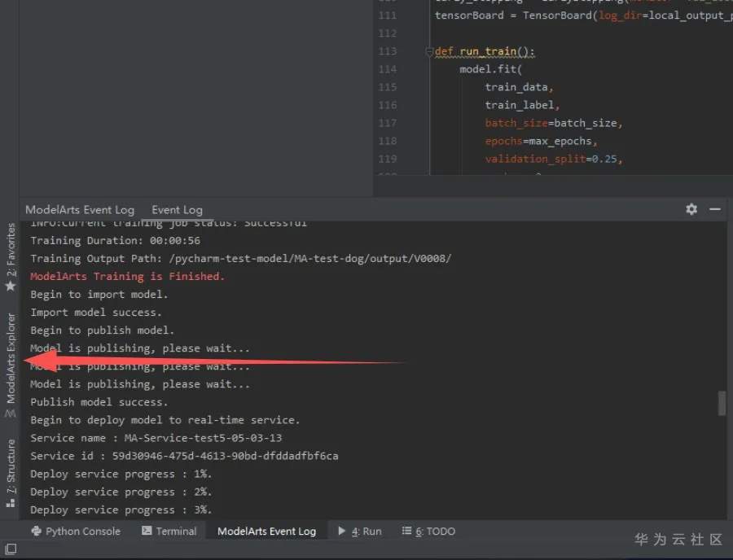Image resolution: width=733 pixels, height=560 pixels.
Task: Open the 2: Favorites side panel
Action: [x=11, y=257]
